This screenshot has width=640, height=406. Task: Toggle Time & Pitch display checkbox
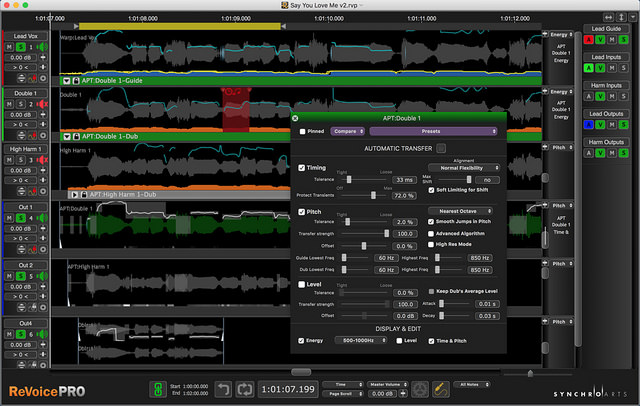pyautogui.click(x=431, y=341)
